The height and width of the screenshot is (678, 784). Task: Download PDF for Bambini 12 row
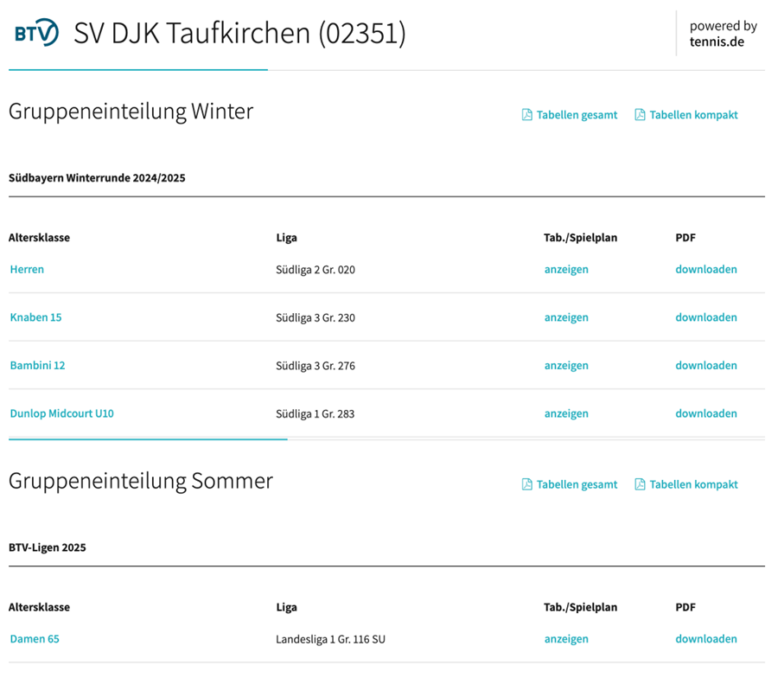coord(705,366)
